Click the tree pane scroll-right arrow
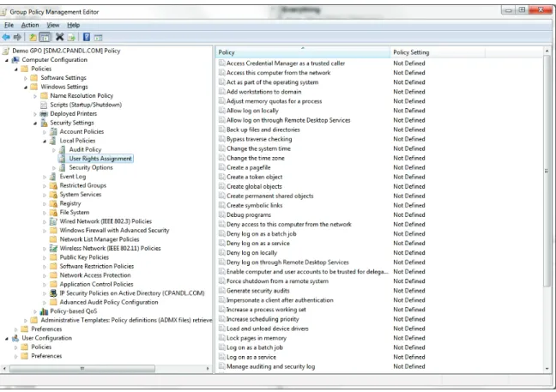The height and width of the screenshot is (392, 556). click(x=208, y=369)
